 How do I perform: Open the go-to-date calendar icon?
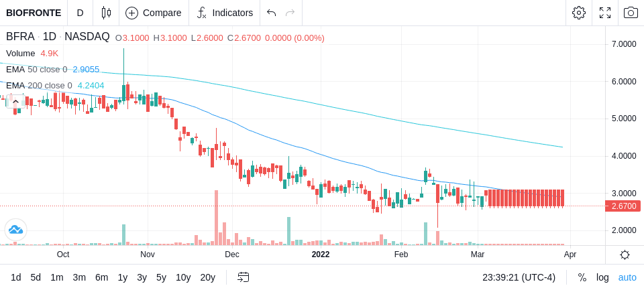(243, 278)
